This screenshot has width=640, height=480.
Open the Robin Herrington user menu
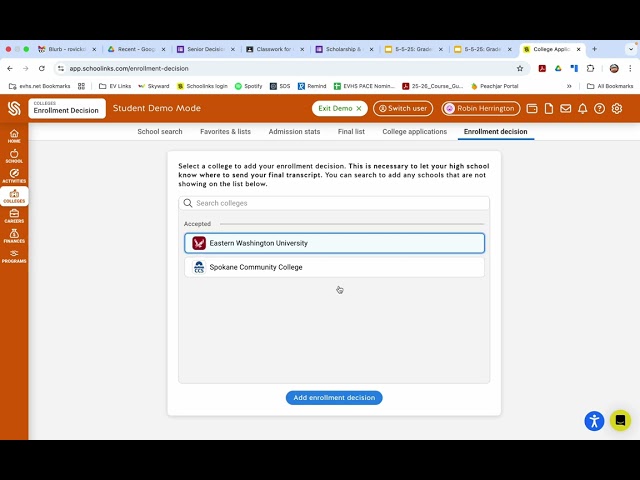point(481,109)
